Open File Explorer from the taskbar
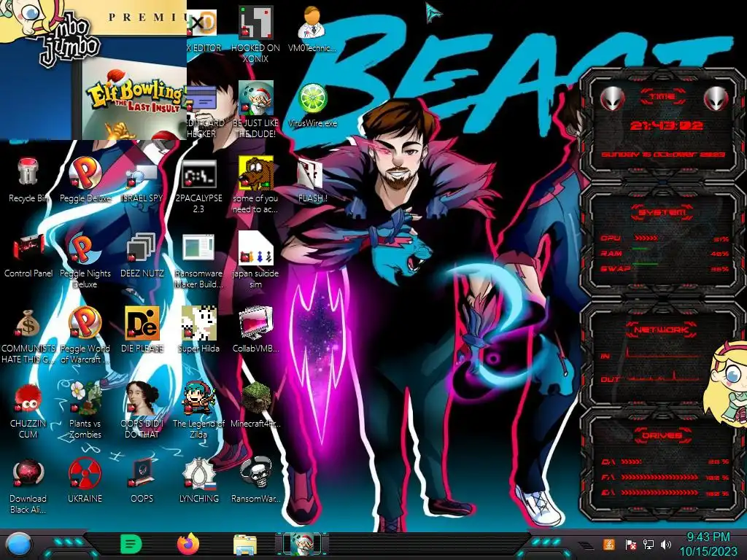The height and width of the screenshot is (560, 747). pos(245,545)
